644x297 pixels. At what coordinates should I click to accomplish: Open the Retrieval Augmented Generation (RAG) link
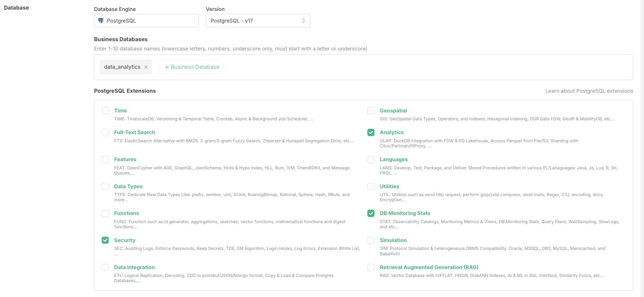(x=429, y=267)
